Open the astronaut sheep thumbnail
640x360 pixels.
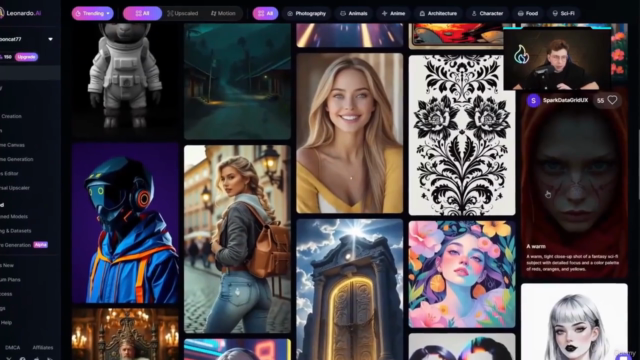(x=125, y=80)
